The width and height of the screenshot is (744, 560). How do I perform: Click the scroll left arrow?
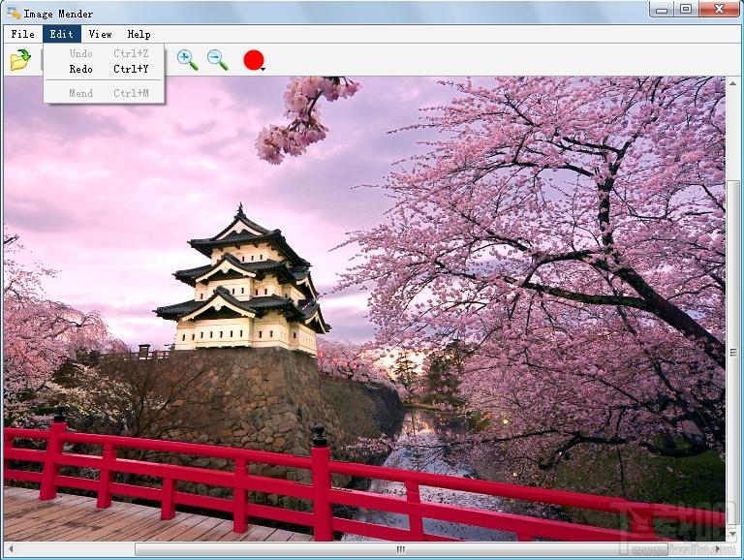click(x=11, y=549)
